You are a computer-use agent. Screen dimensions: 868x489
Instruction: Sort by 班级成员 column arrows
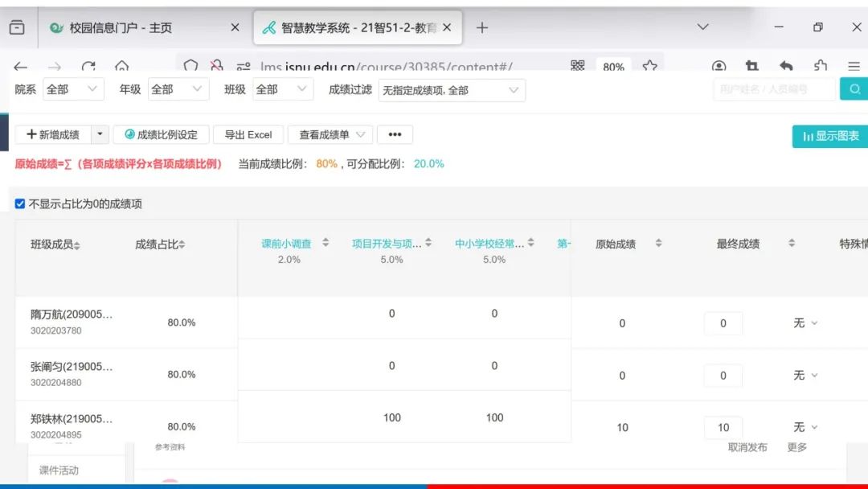(x=77, y=244)
